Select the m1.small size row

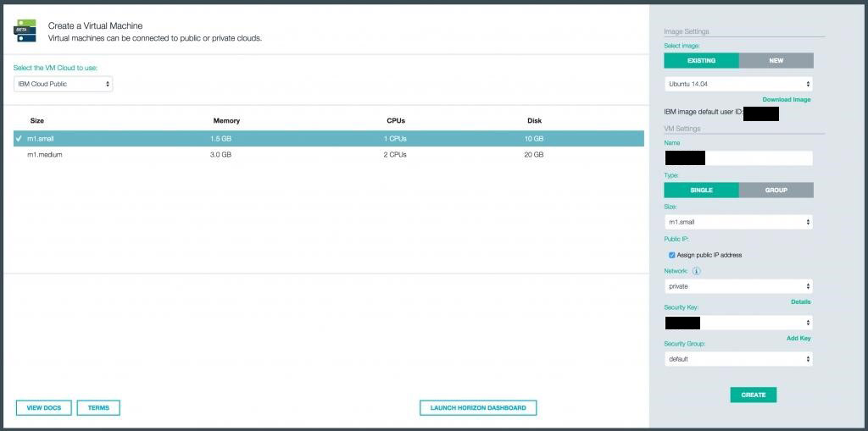pos(329,138)
